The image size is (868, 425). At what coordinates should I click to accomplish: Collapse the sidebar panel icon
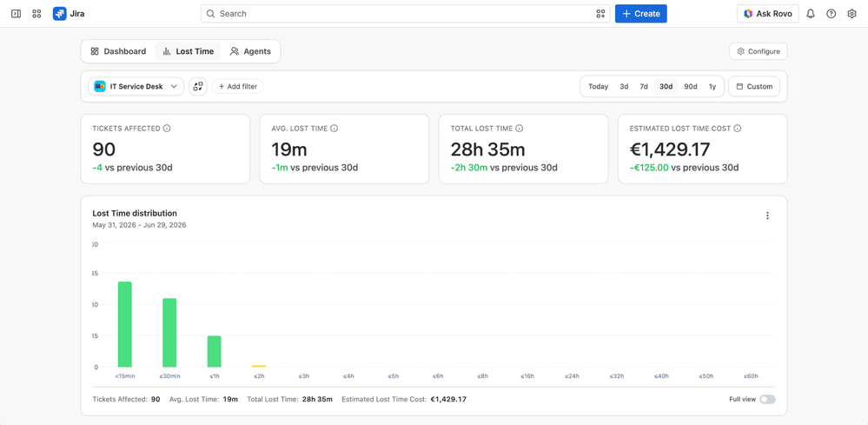coord(16,14)
